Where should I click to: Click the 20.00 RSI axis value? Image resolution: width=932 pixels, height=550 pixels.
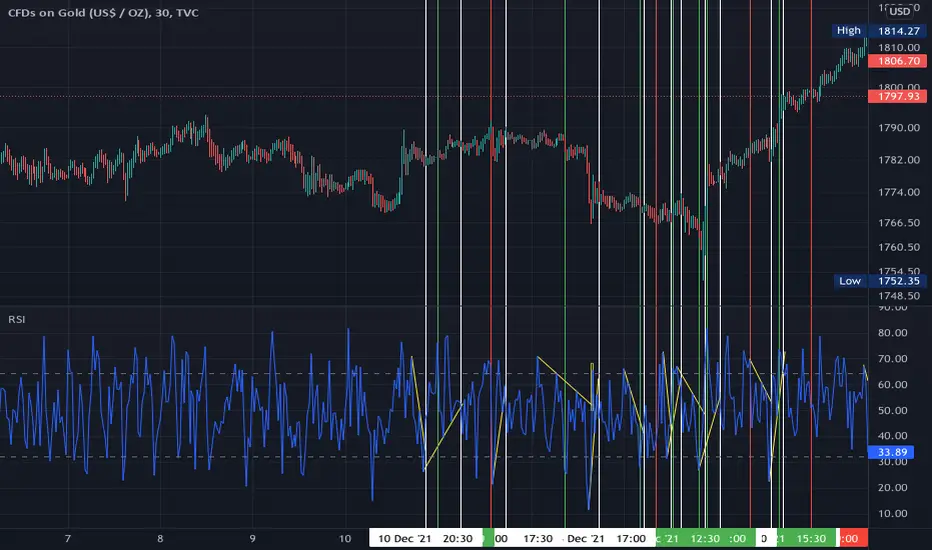pyautogui.click(x=893, y=488)
